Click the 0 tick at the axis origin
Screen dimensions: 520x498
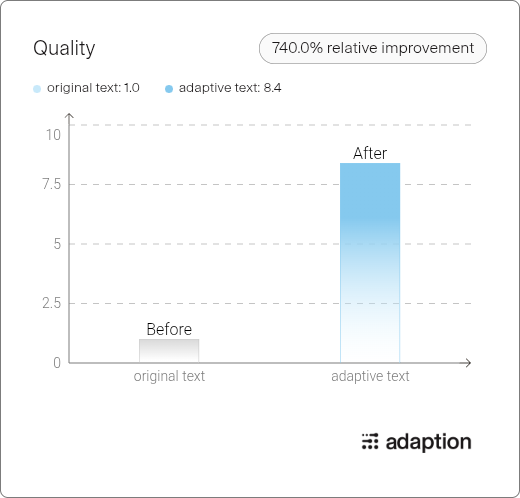57,363
